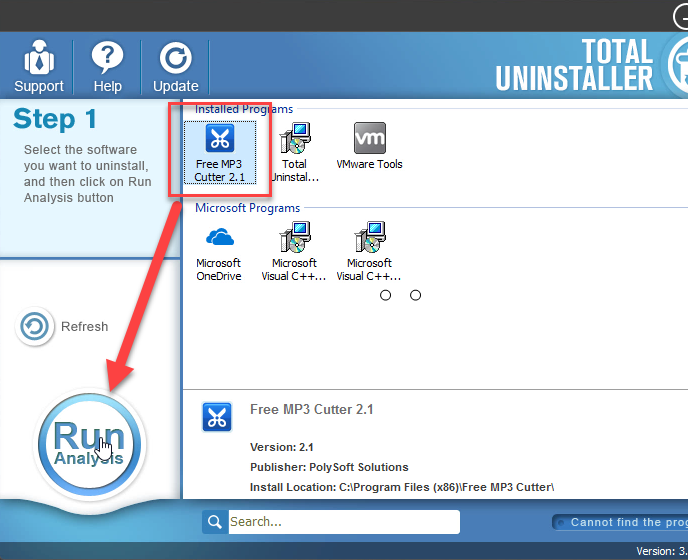Viewport: 688px width, 560px height.
Task: Click the Cannot find the program button
Action: tap(620, 522)
